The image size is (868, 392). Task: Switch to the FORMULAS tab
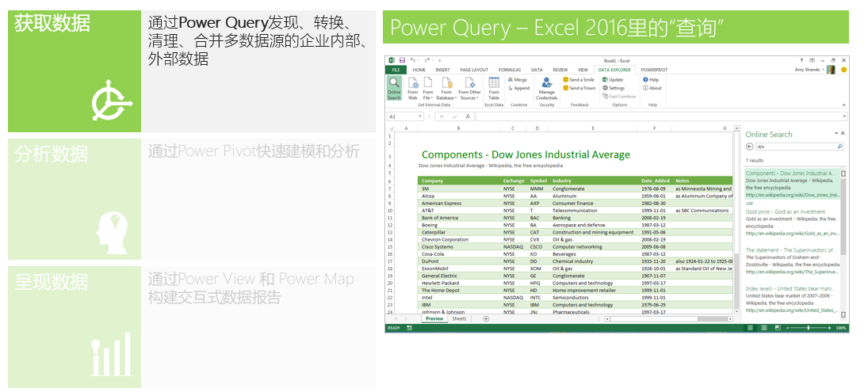(509, 70)
